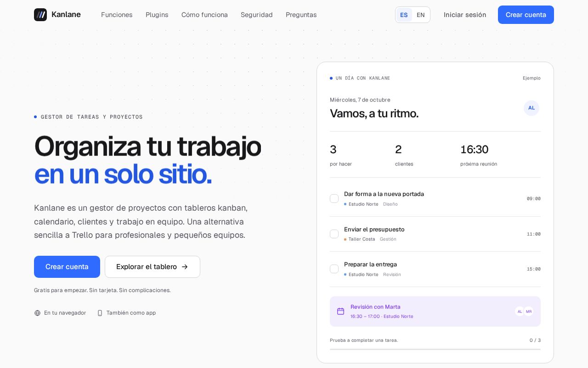
Task: Click the calendar icon in Revisión con Marta
Action: tap(340, 311)
